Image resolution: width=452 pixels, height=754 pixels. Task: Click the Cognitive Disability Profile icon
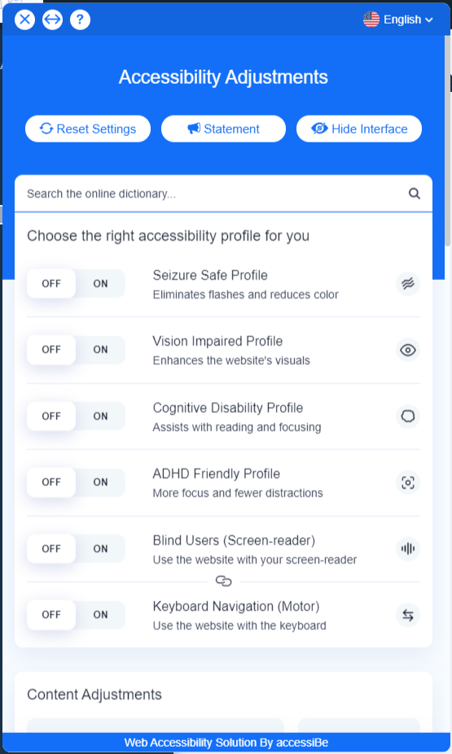pyautogui.click(x=408, y=416)
